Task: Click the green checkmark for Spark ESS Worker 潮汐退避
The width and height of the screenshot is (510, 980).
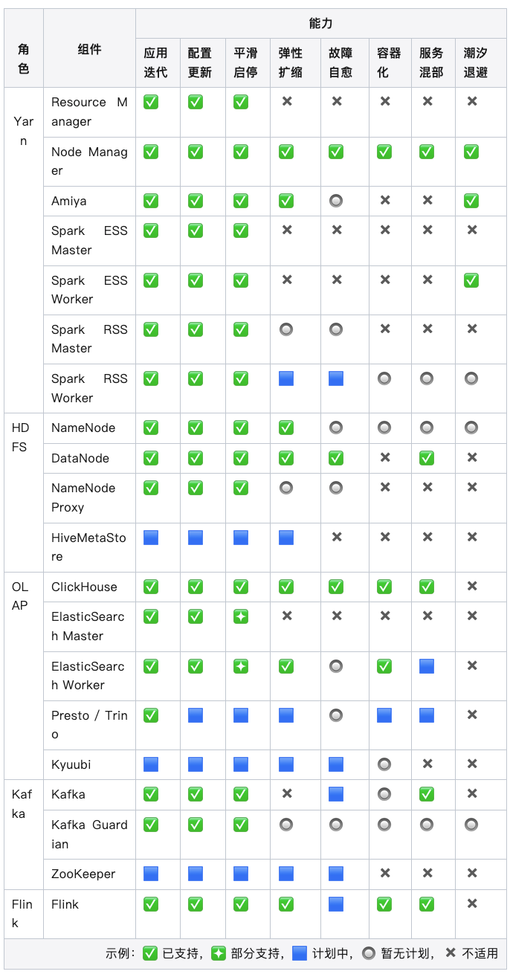Action: [x=471, y=280]
